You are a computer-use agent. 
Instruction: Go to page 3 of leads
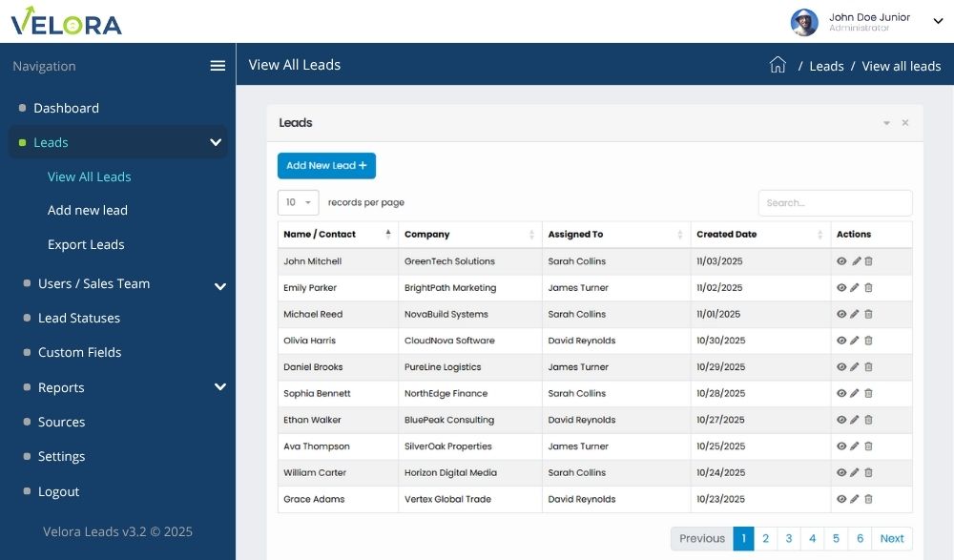pos(788,539)
